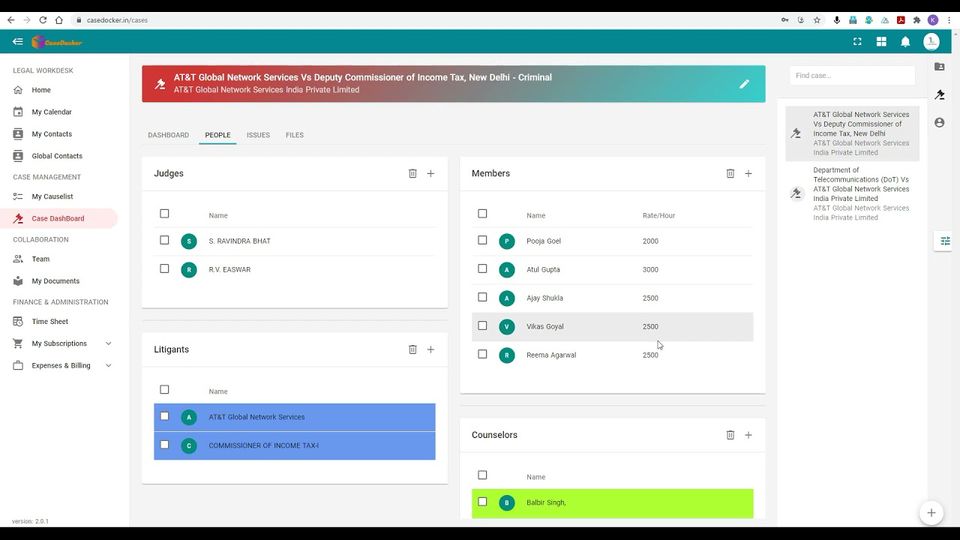
Task: Check the box for Ajay Shukla
Action: point(482,297)
